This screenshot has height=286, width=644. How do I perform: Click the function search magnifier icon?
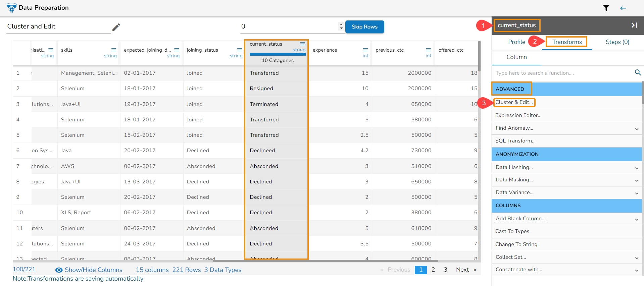point(638,72)
